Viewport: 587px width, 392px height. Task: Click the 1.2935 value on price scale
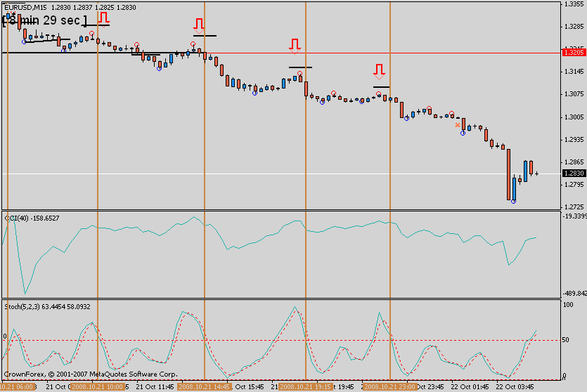coord(574,140)
